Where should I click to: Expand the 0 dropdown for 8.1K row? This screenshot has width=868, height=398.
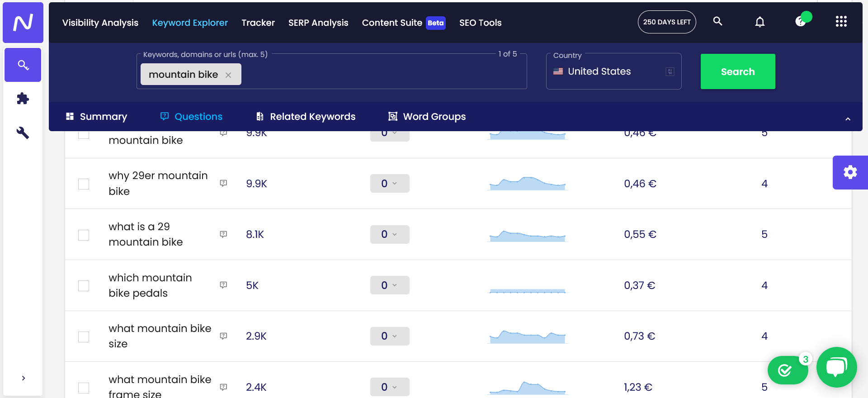tap(389, 234)
